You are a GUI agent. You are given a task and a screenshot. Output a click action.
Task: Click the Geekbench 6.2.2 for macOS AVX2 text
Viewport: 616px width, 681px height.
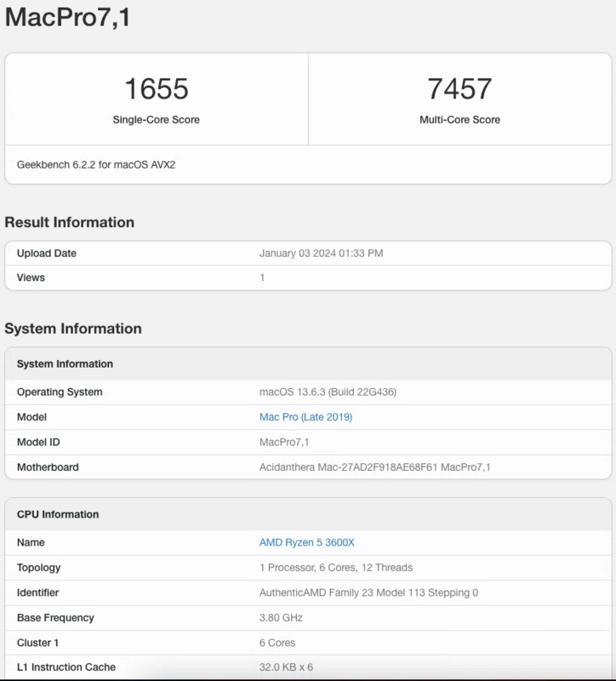click(x=96, y=165)
